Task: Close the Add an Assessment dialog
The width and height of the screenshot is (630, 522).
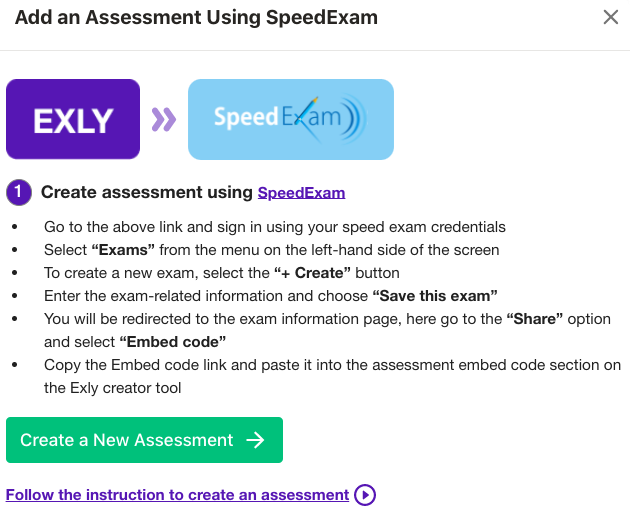Action: [611, 17]
